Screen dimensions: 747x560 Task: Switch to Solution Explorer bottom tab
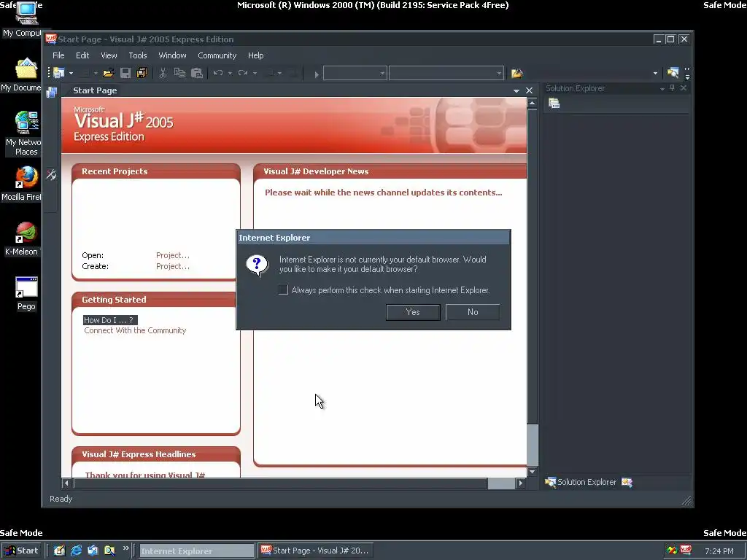point(581,483)
